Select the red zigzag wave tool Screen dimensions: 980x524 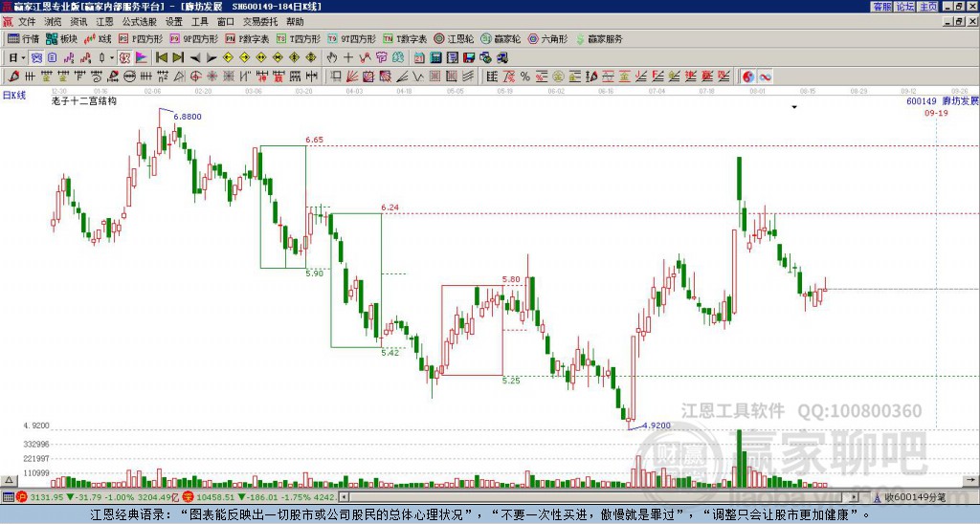tap(365, 58)
